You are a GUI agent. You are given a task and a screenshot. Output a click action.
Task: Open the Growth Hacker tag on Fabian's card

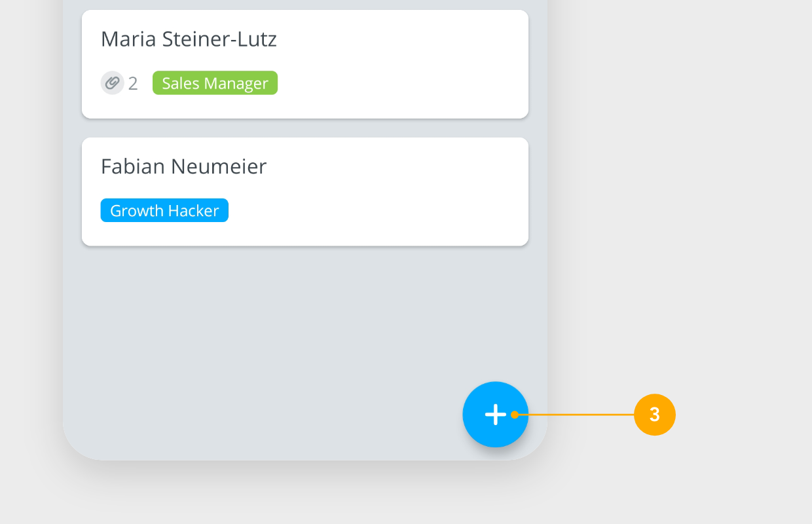164,210
